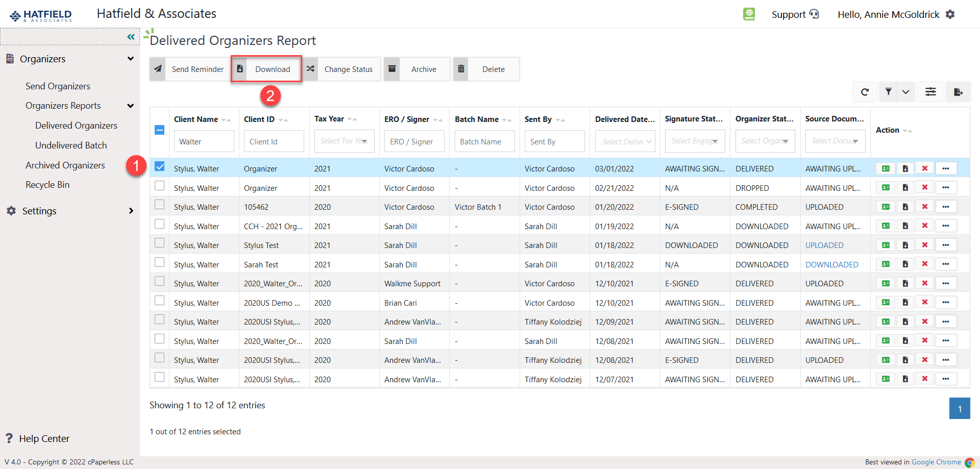Open the Select Tax Year dropdown
The image size is (980, 469).
pos(344,141)
